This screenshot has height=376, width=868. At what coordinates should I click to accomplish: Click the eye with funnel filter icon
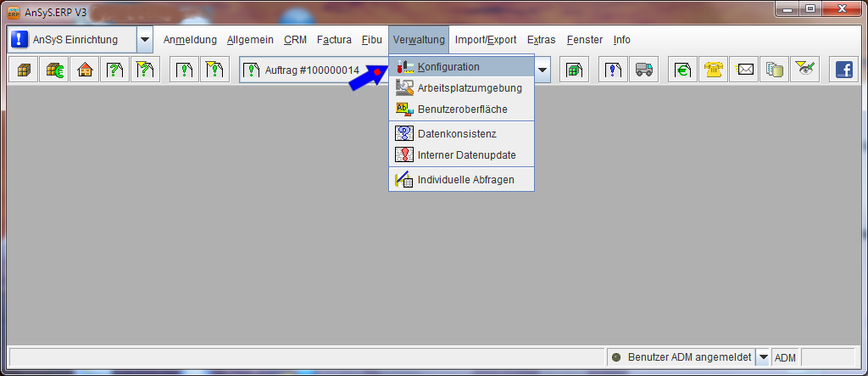tap(804, 70)
